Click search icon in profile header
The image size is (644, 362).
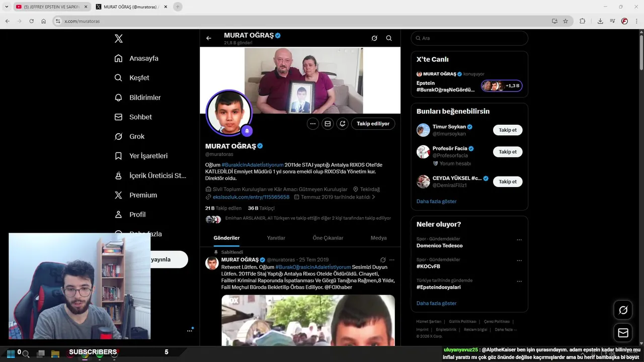click(389, 38)
